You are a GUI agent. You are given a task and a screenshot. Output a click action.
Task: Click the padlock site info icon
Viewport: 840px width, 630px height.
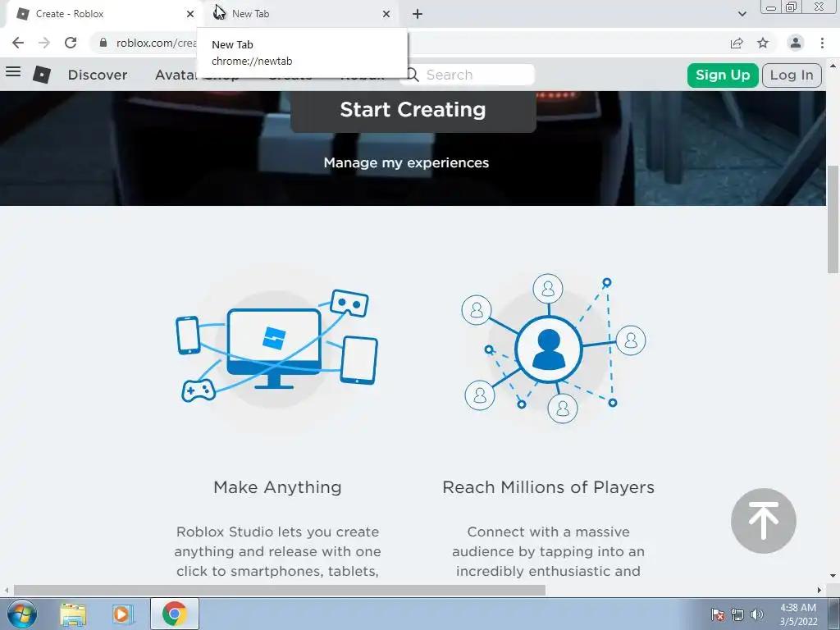click(x=103, y=43)
